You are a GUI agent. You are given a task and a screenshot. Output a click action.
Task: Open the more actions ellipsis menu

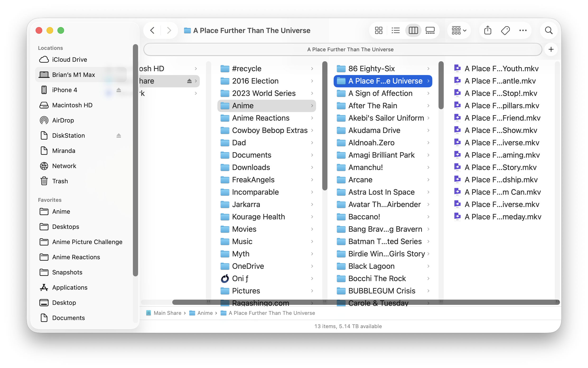pos(523,30)
